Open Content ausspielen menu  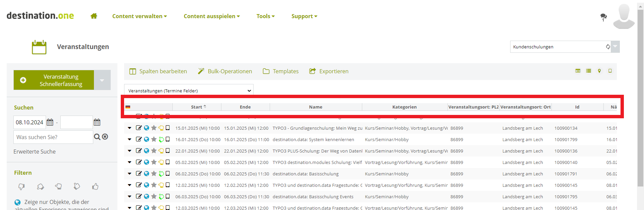point(212,16)
